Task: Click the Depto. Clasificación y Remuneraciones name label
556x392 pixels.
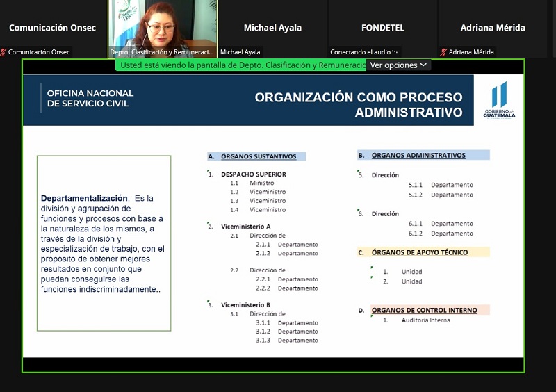Action: click(x=162, y=52)
